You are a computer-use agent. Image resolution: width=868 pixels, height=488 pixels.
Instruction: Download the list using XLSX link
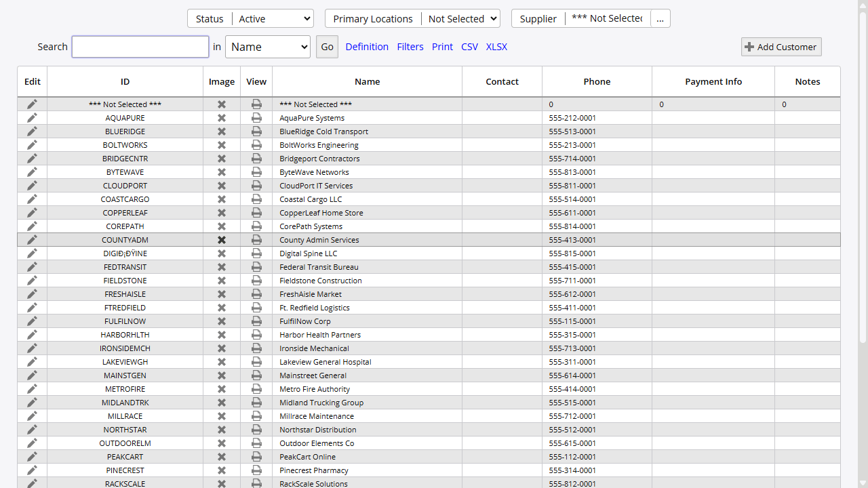[496, 47]
